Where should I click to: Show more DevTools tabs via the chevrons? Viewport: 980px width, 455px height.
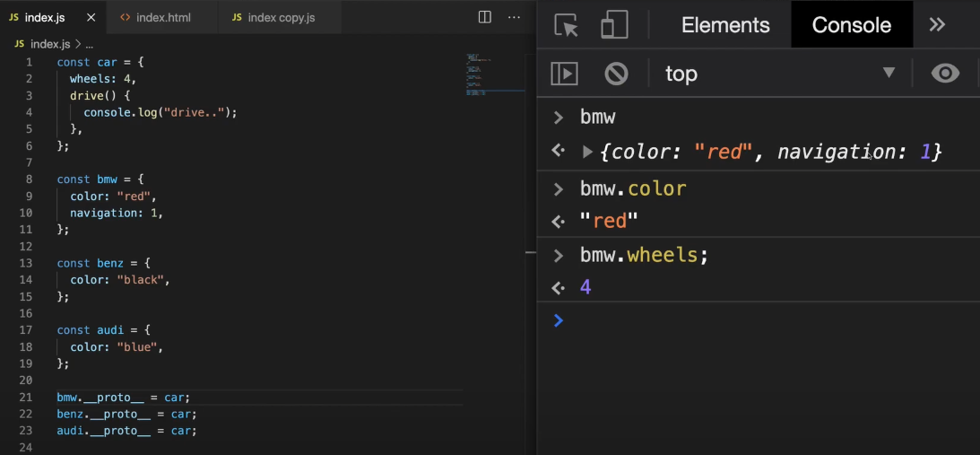click(x=936, y=25)
